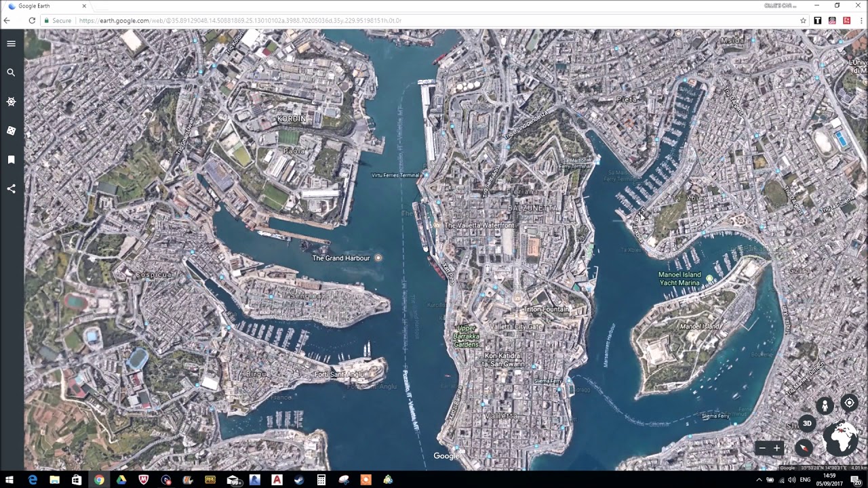868x488 pixels.
Task: Click the volume speaker tray icon
Action: [791, 480]
